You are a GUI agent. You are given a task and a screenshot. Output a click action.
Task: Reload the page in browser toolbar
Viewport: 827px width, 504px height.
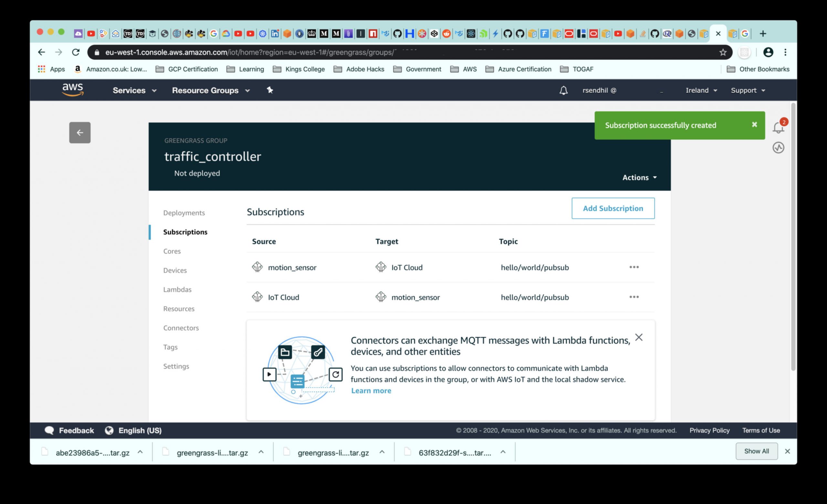pos(76,52)
